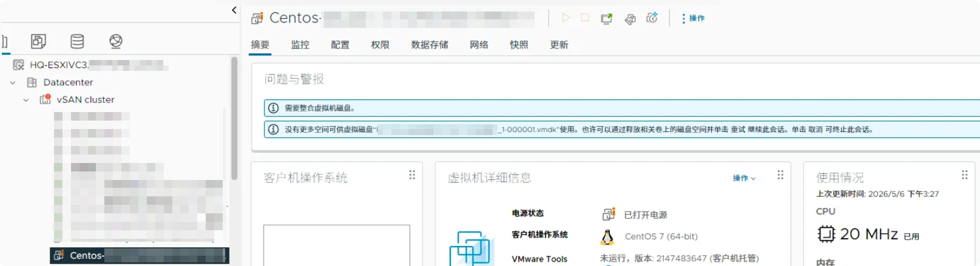This screenshot has height=266, width=980.
Task: Collapse the vSAN cluster tree node
Action: coord(25,100)
